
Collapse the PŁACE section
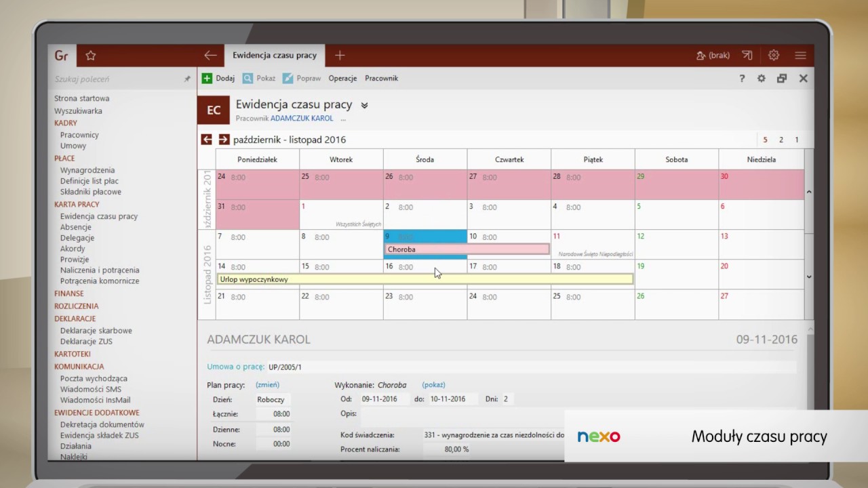(64, 158)
